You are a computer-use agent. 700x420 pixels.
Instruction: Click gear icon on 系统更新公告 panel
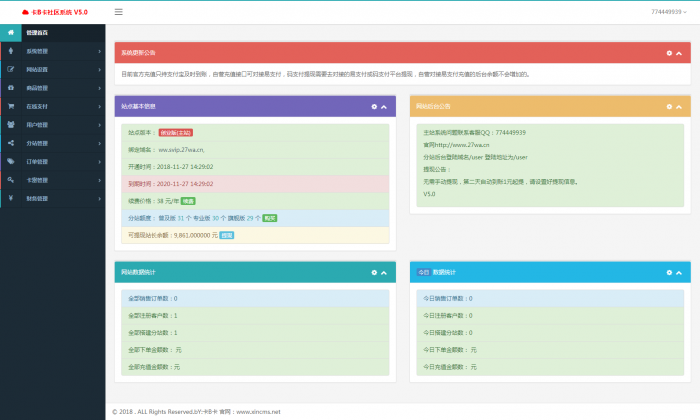[669, 53]
